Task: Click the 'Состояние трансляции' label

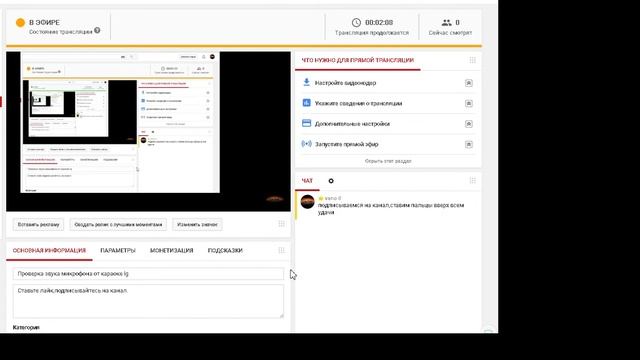Action: (60, 32)
